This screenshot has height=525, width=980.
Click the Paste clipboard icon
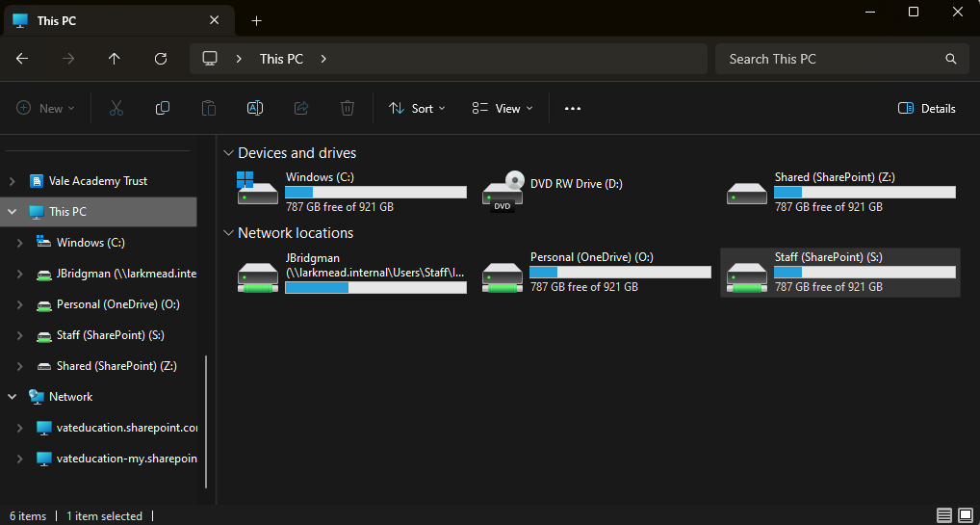(209, 108)
